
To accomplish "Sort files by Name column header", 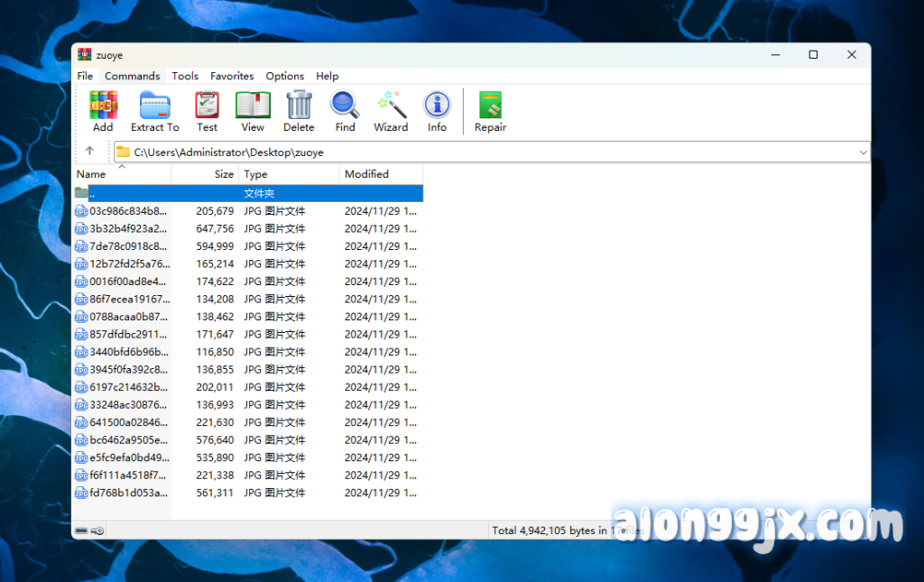I will [x=91, y=174].
